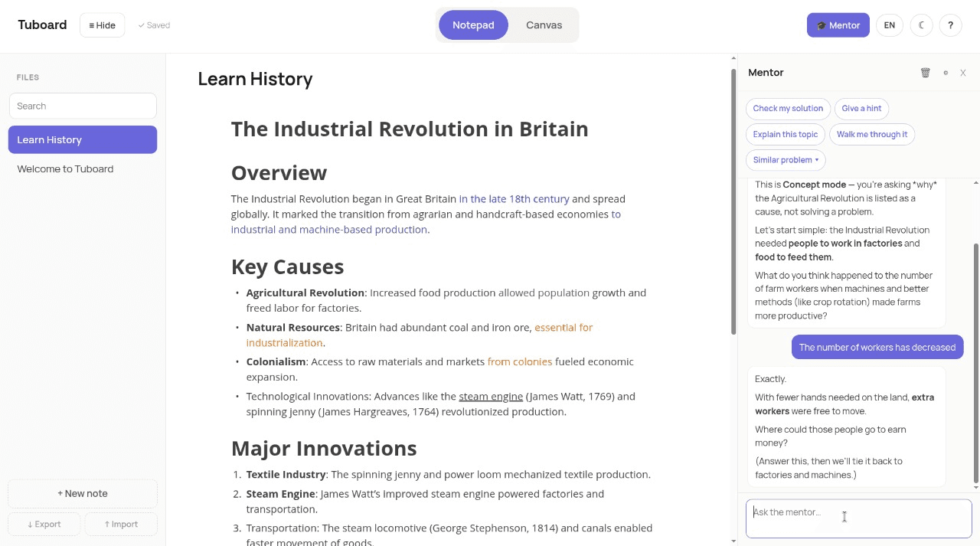Click the Overview heading
The image size is (980, 546).
279,172
